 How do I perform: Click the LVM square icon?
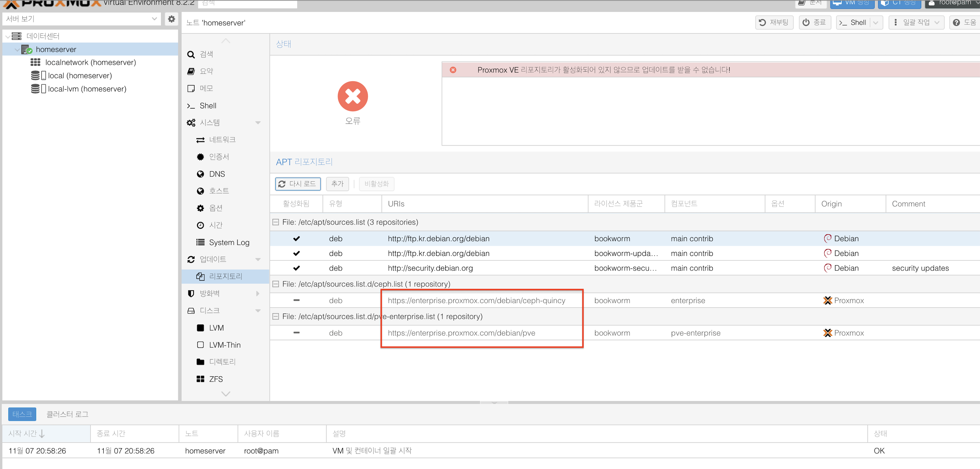click(x=200, y=328)
